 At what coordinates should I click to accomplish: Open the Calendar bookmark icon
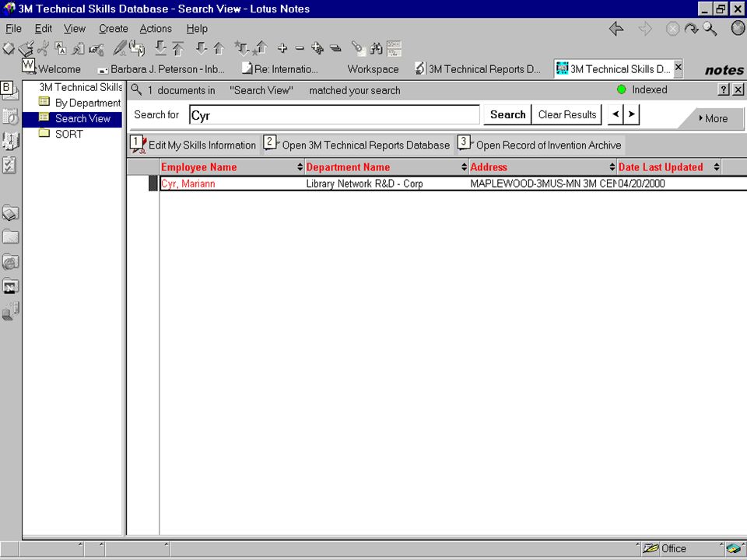10,117
